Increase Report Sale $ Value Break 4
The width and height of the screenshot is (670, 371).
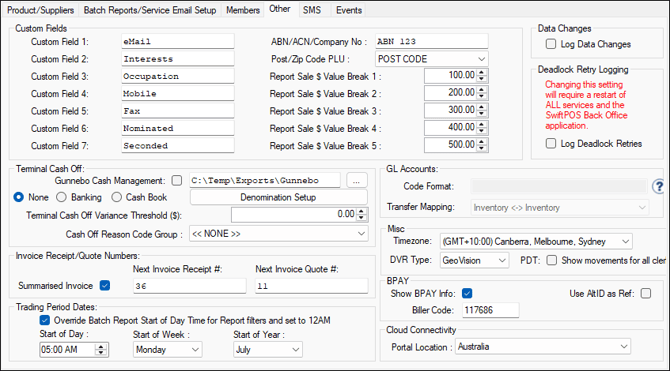pos(482,125)
